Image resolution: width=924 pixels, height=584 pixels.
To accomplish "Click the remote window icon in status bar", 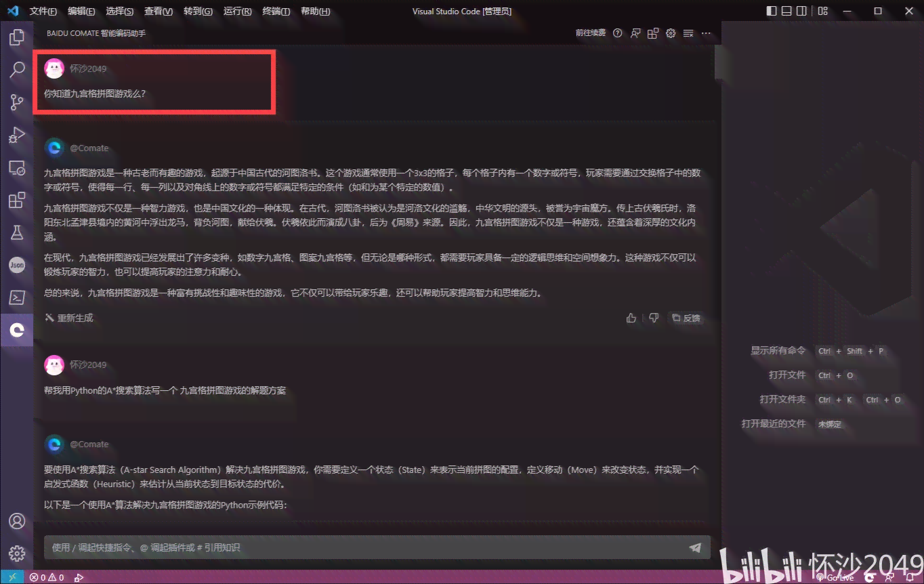I will tap(12, 577).
